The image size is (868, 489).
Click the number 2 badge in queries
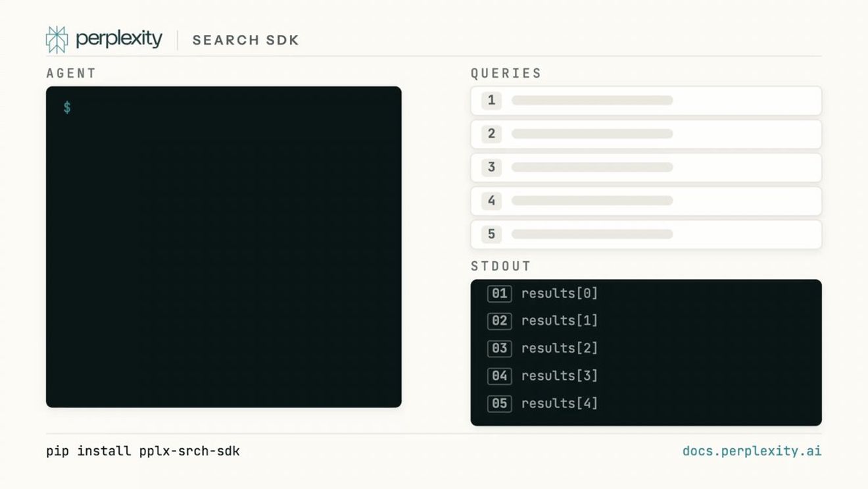coord(491,134)
